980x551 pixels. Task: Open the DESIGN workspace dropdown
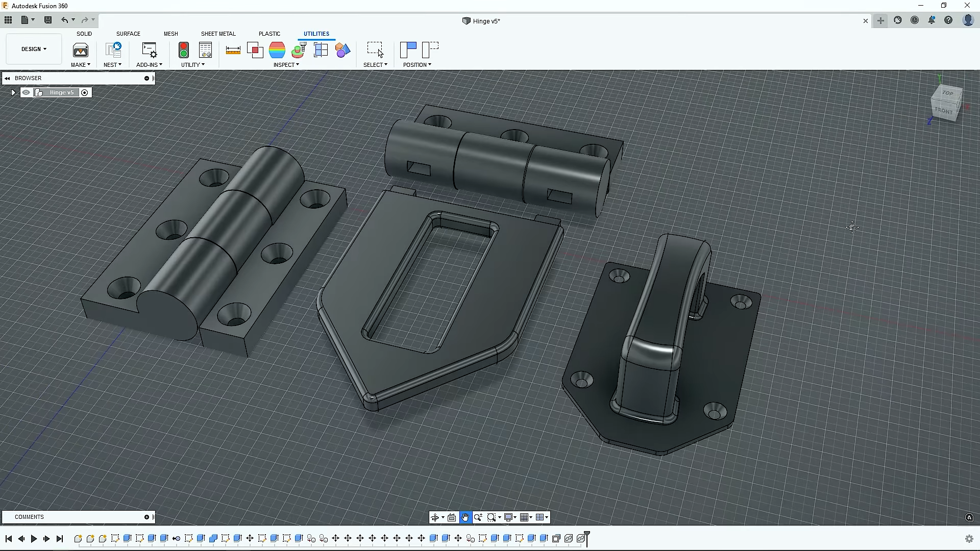[x=33, y=49]
